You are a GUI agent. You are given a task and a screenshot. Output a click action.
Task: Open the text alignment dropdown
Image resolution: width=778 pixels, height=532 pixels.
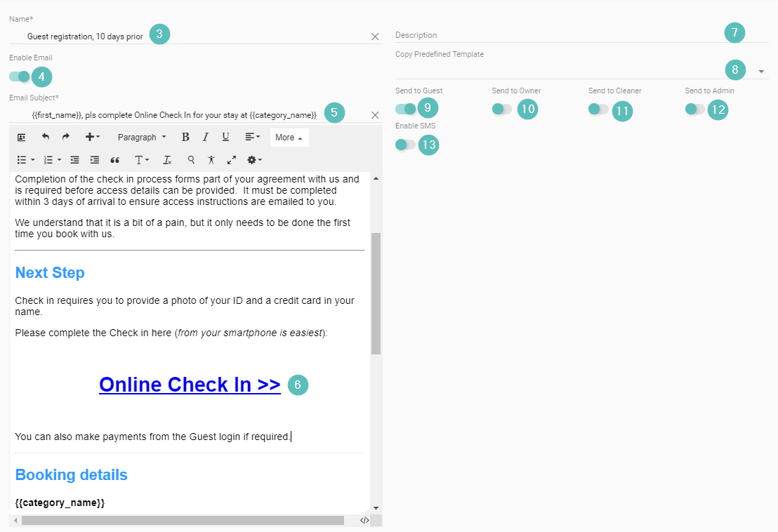[x=252, y=138]
